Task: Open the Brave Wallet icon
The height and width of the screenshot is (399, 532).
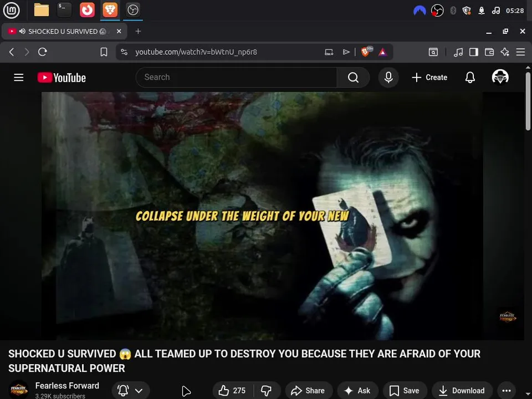Action: coord(489,52)
